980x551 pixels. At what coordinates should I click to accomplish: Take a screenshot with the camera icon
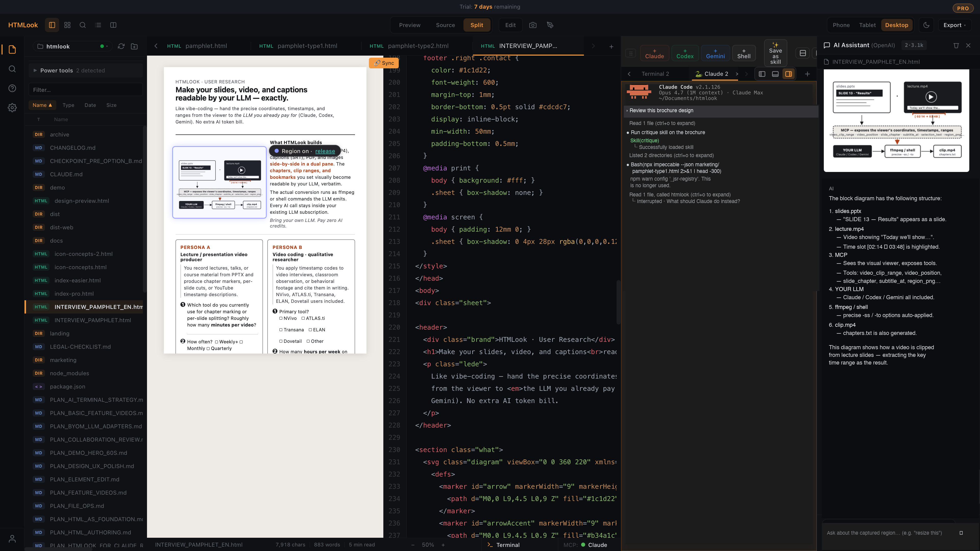click(x=533, y=25)
